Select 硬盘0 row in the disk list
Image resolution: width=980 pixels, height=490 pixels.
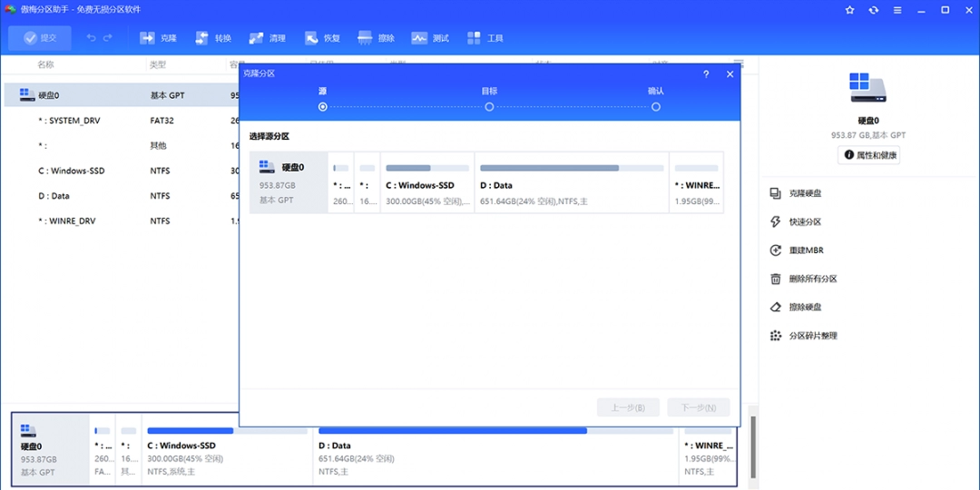pyautogui.click(x=49, y=95)
